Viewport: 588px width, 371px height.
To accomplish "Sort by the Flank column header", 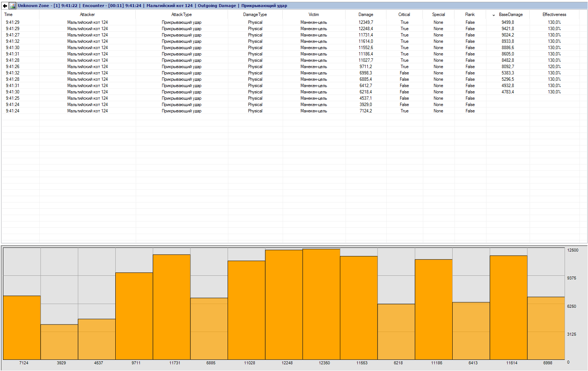I will pos(470,15).
